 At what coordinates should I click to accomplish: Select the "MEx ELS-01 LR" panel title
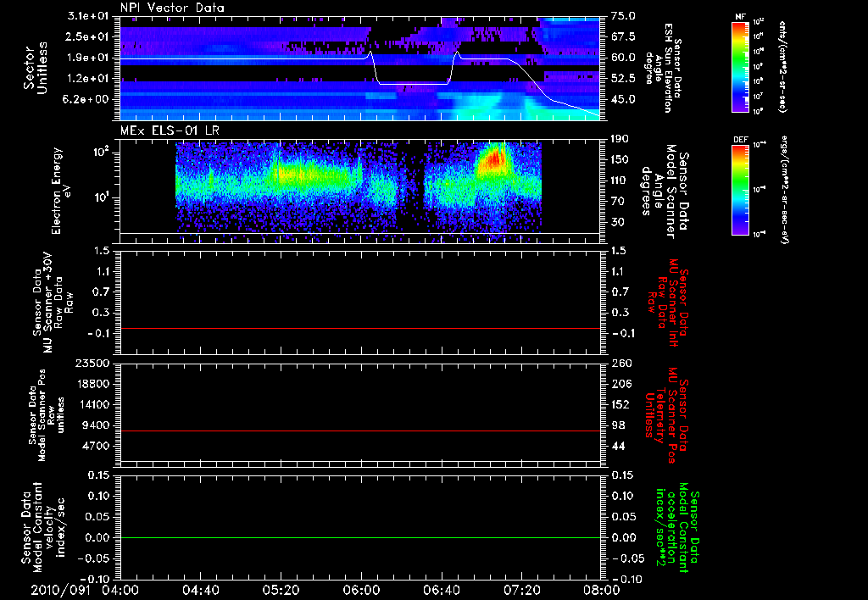click(170, 131)
